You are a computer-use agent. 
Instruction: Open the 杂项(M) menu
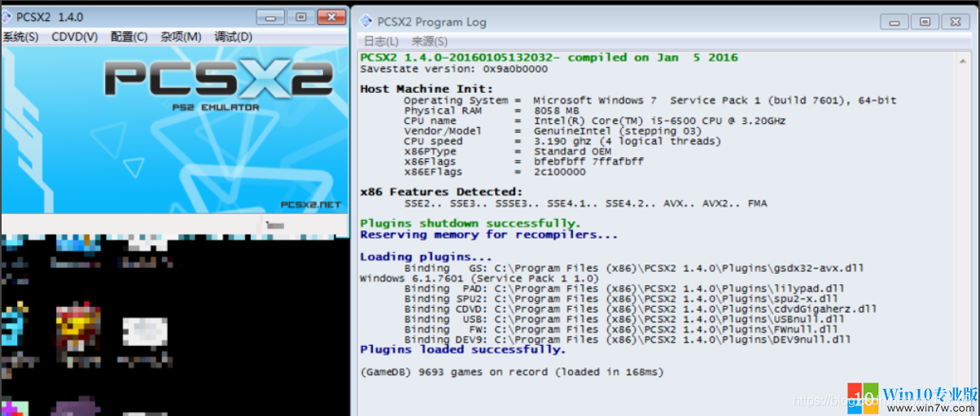[x=182, y=37]
